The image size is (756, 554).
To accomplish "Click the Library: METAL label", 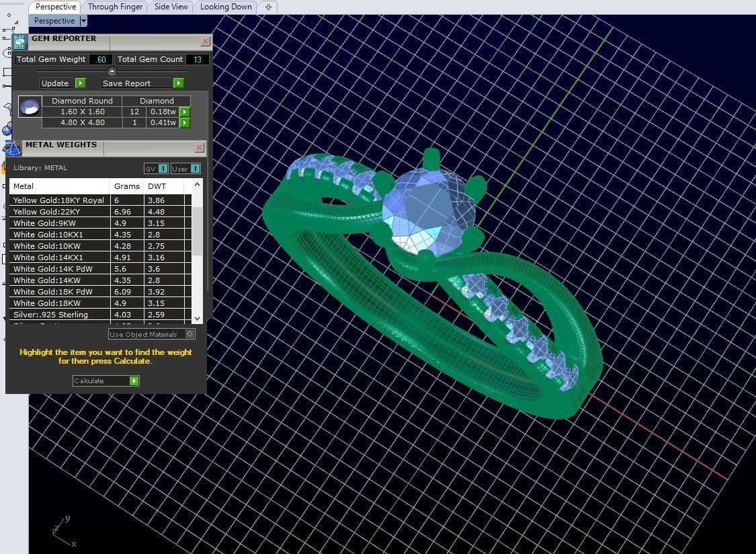I will pos(40,168).
